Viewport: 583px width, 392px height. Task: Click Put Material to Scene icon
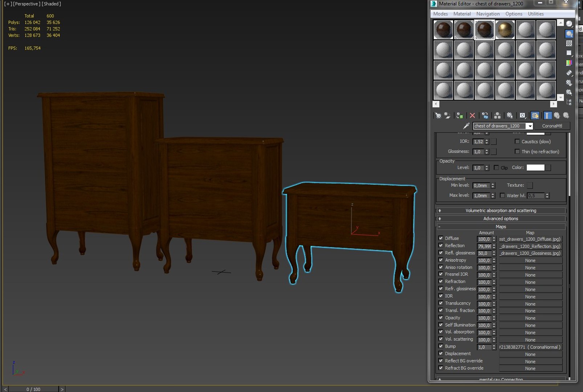[448, 115]
